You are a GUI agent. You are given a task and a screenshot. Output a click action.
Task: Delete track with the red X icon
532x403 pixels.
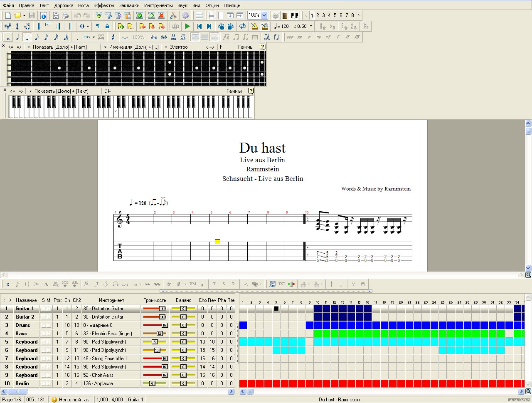pyautogui.click(x=161, y=16)
